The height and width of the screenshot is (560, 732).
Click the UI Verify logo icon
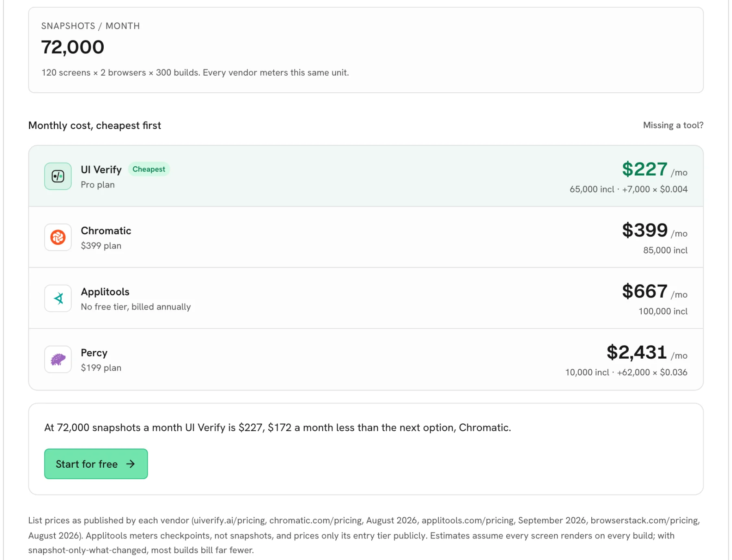click(58, 176)
